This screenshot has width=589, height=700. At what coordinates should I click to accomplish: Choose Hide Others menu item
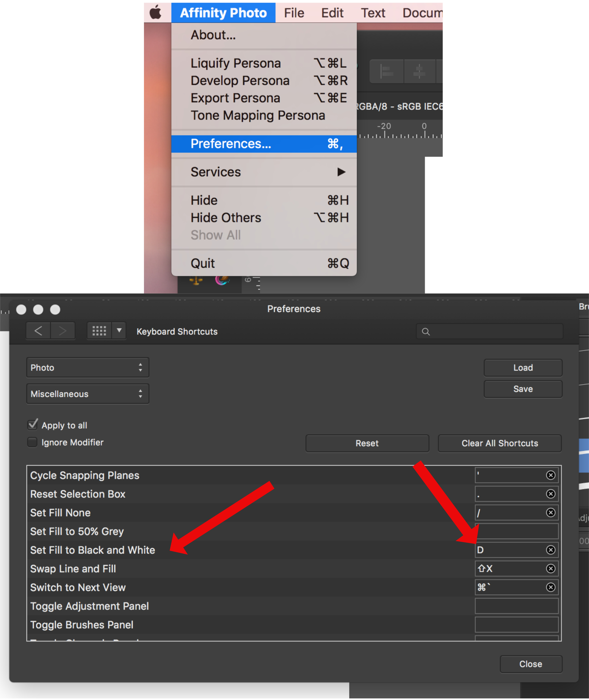point(264,218)
